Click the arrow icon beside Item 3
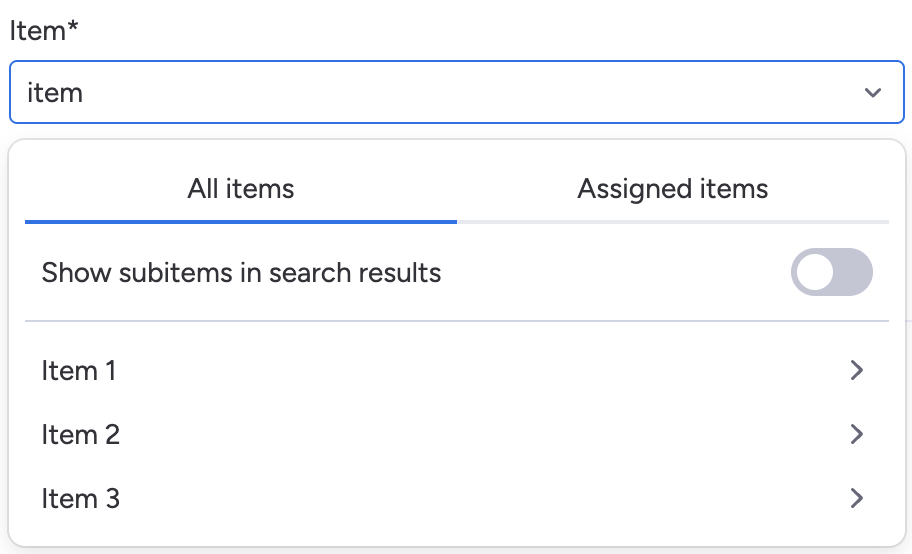The image size is (912, 554). pos(856,498)
